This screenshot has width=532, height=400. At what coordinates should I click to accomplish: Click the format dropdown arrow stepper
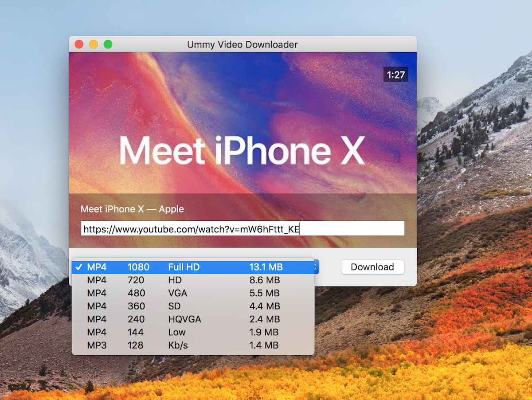[317, 267]
